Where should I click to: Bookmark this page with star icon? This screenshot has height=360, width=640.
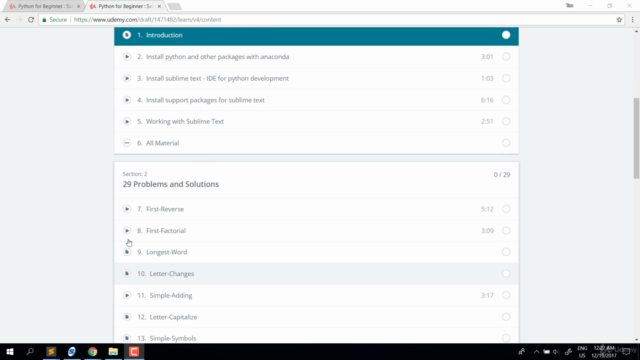coord(619,20)
